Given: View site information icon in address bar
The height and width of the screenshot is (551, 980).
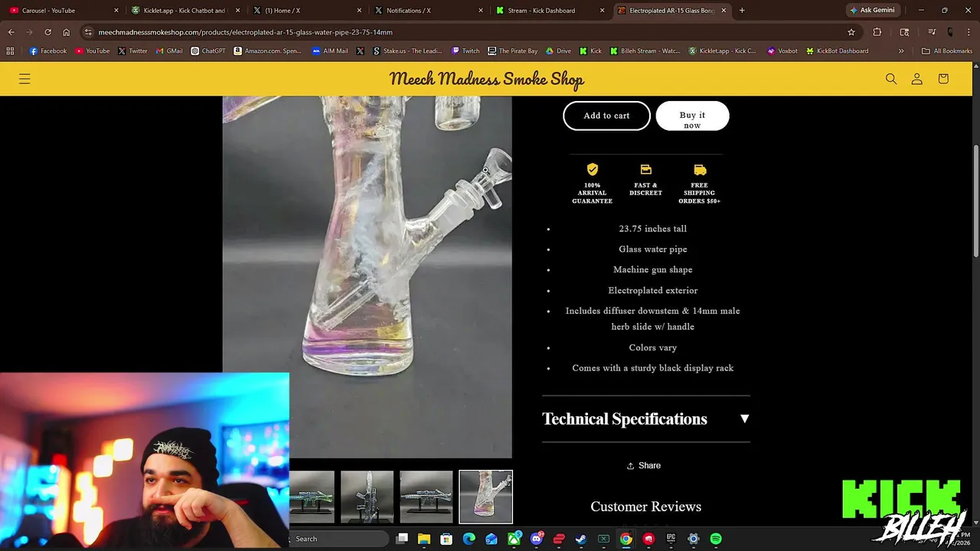Looking at the screenshot, I should (89, 32).
